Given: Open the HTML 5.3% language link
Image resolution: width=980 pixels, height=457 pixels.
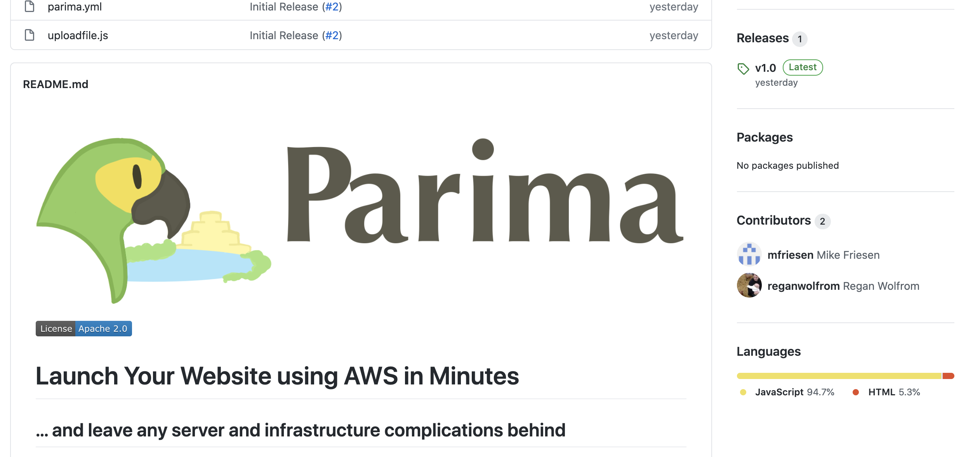Looking at the screenshot, I should 894,392.
